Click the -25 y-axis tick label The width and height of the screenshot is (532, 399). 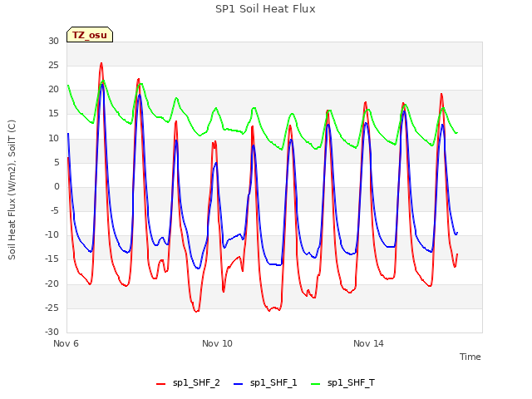click(52, 308)
